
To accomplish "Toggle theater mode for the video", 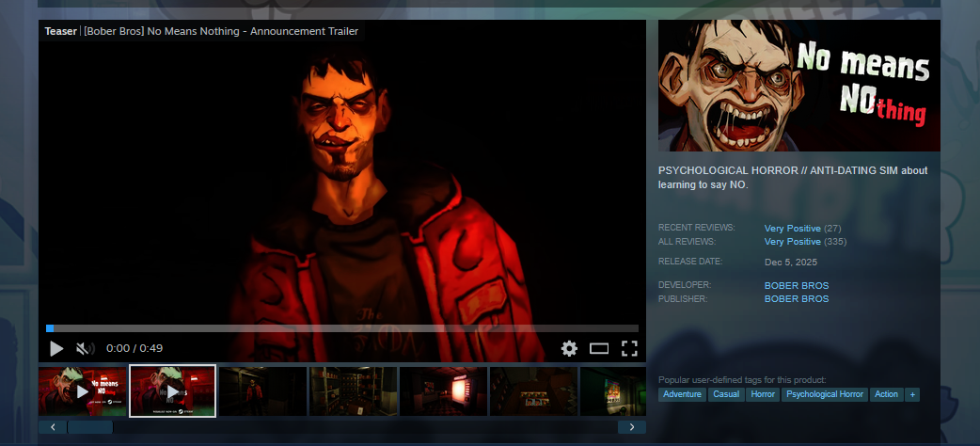I will tap(599, 348).
